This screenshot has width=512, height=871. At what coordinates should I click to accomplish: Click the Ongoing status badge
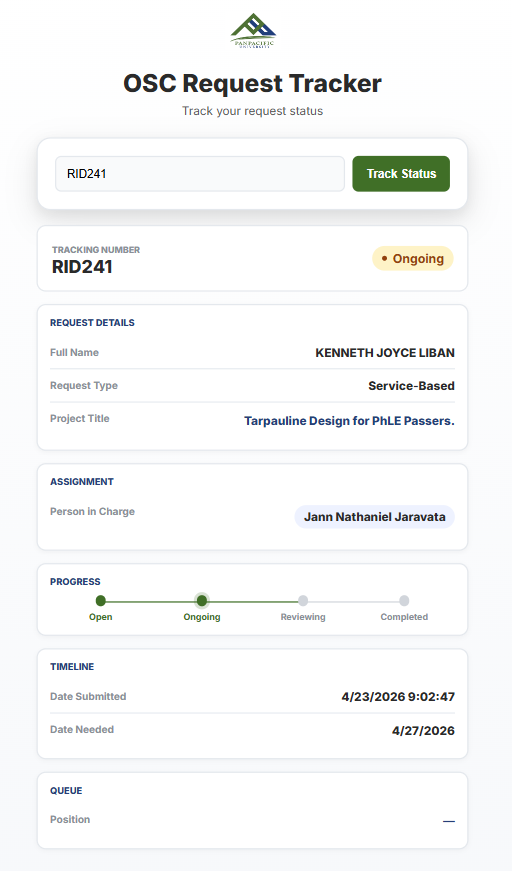413,259
